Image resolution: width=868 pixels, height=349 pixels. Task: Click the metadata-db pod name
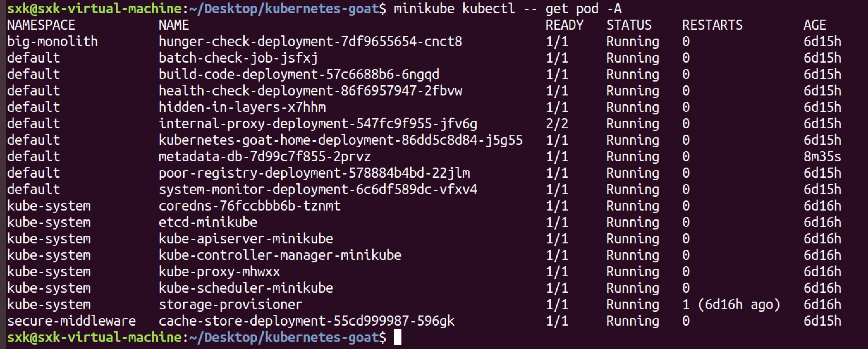[265, 157]
